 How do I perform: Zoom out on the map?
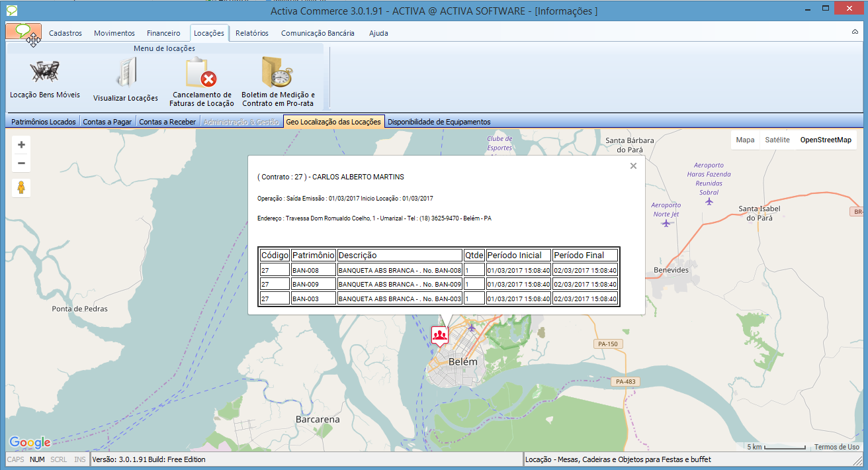point(21,164)
